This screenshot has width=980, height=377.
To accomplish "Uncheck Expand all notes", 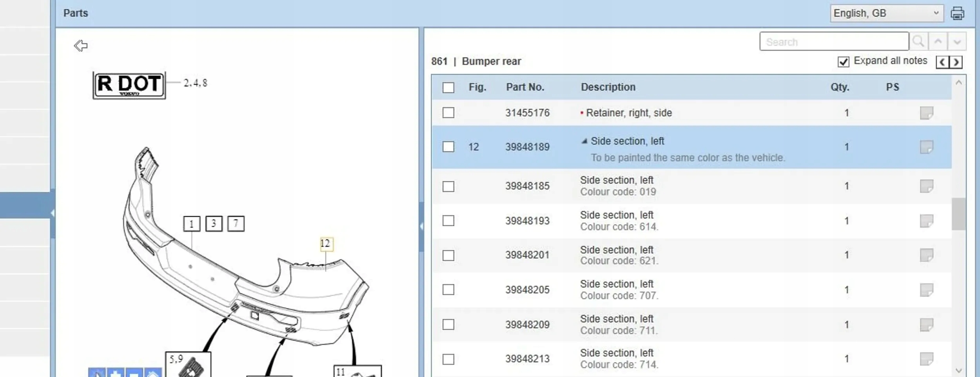I will pyautogui.click(x=843, y=62).
